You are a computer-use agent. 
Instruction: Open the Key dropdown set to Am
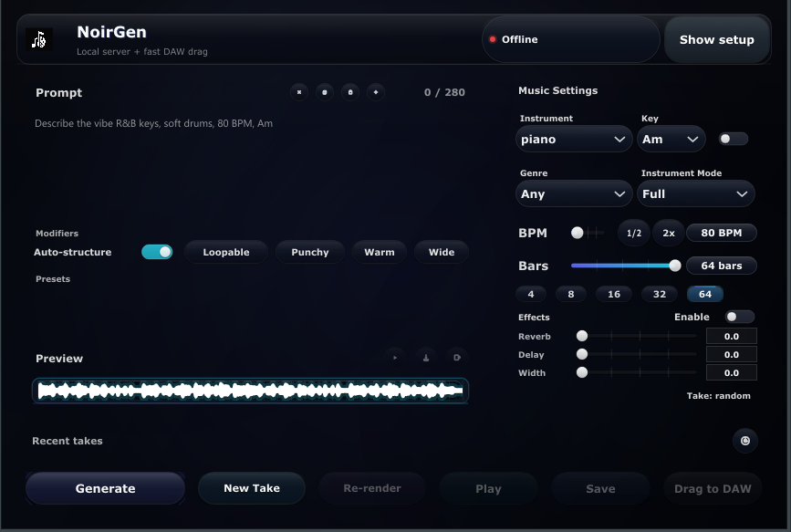[x=671, y=139]
